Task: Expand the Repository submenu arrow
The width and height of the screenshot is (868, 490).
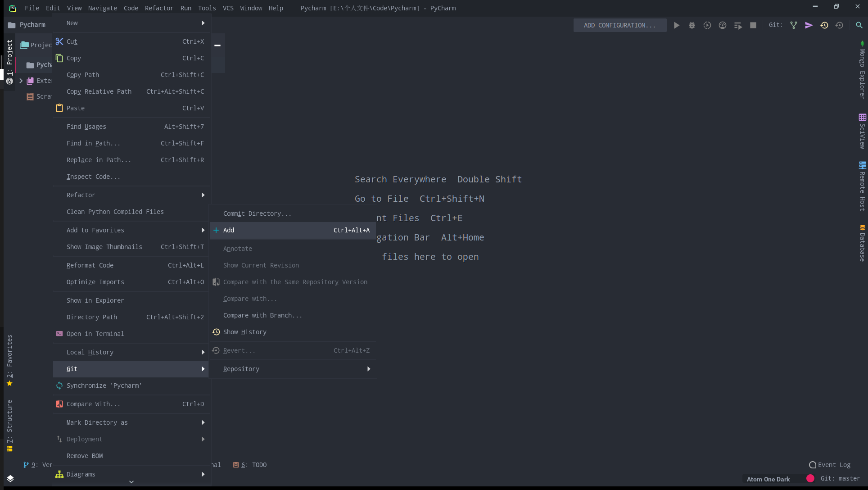Action: [x=369, y=368]
